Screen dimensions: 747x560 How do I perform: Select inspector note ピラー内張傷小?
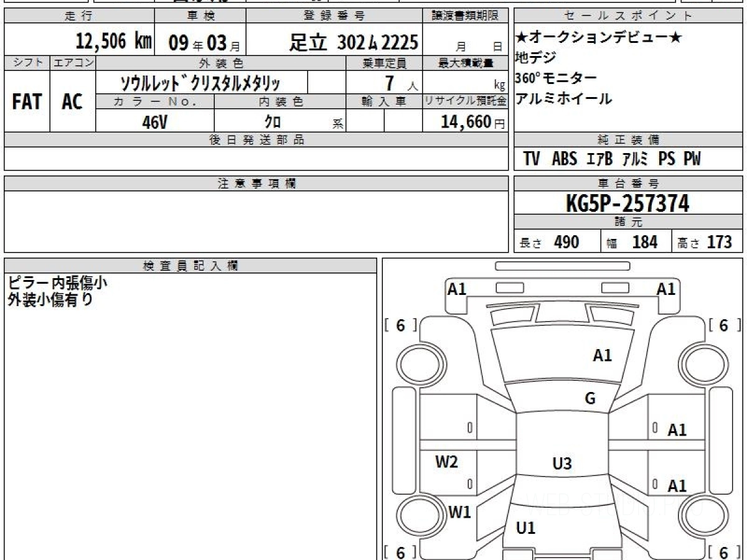point(57,282)
